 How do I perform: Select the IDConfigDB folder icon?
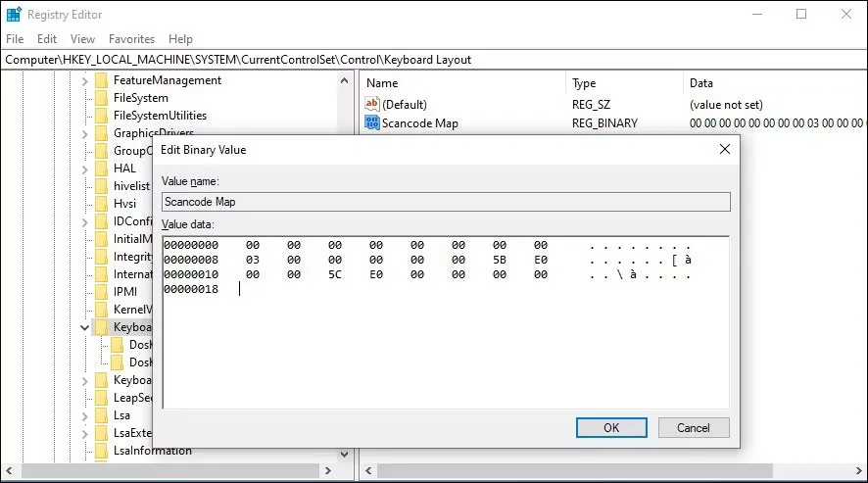(101, 221)
